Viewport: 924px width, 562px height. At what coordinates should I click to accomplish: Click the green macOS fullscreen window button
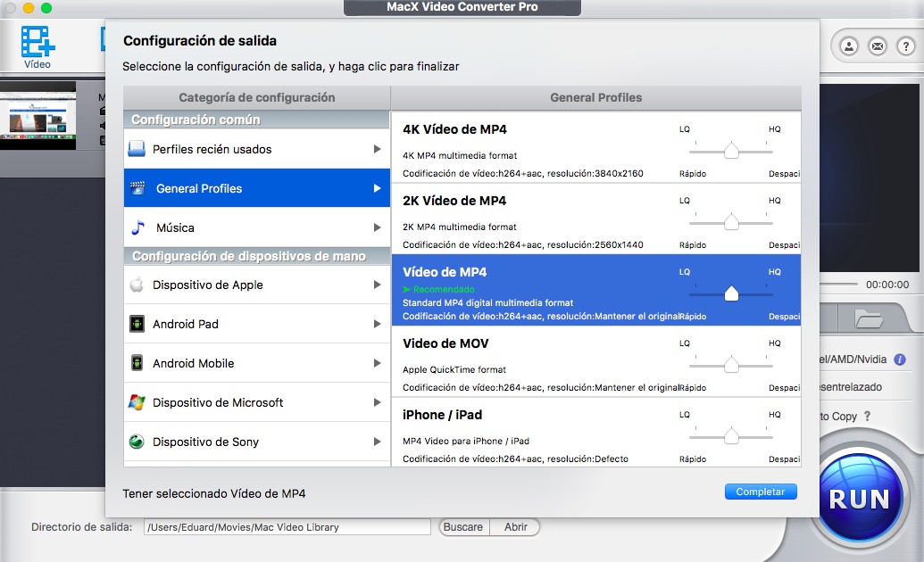tap(46, 8)
